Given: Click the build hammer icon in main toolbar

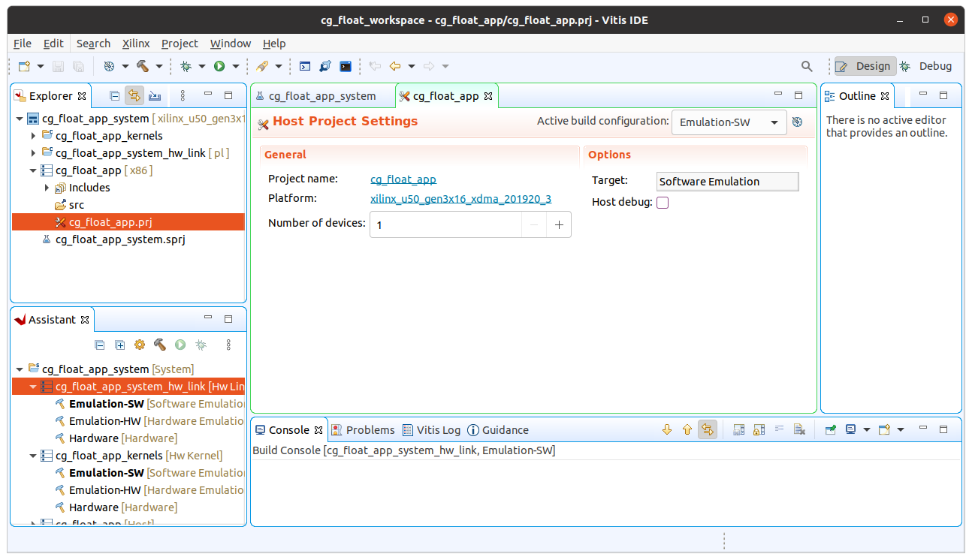Looking at the screenshot, I should click(143, 66).
